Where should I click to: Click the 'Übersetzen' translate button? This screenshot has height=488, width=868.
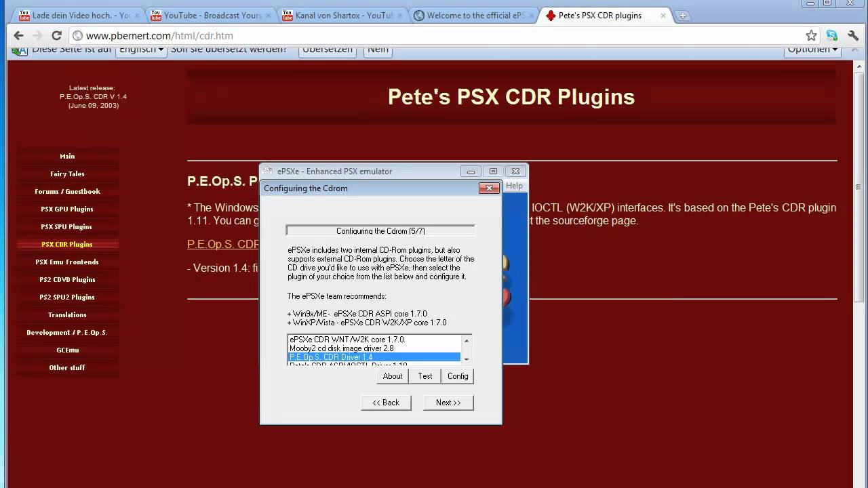point(328,49)
